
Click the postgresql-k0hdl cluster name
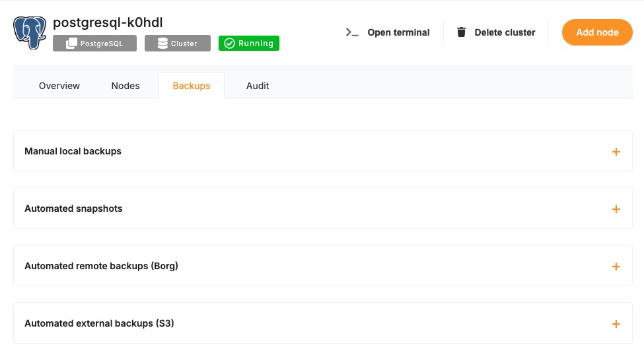click(x=108, y=22)
